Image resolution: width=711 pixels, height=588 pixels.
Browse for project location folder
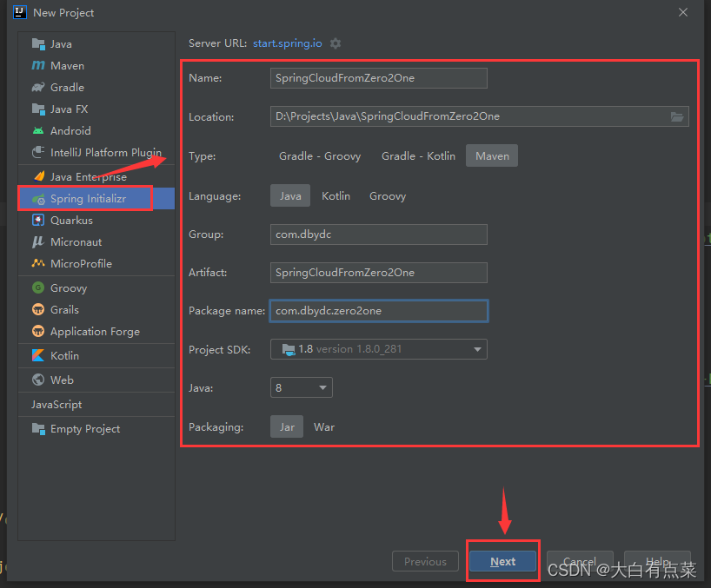pyautogui.click(x=677, y=117)
